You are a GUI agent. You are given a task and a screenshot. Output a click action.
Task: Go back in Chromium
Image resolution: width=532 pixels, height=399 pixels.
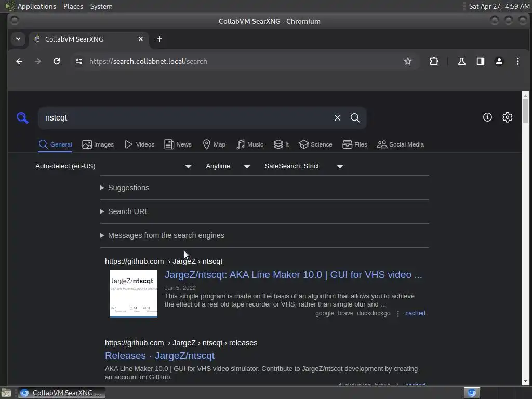[x=19, y=61]
